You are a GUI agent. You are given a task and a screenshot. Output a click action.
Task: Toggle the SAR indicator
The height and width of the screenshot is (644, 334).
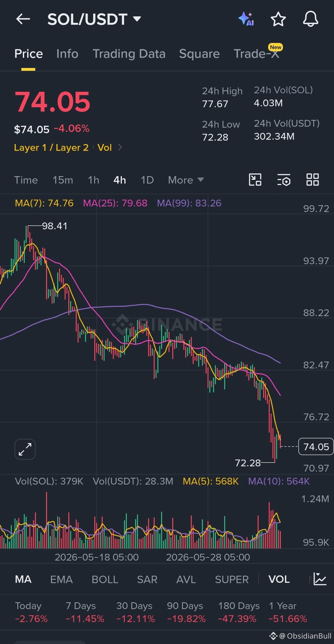pos(147,579)
